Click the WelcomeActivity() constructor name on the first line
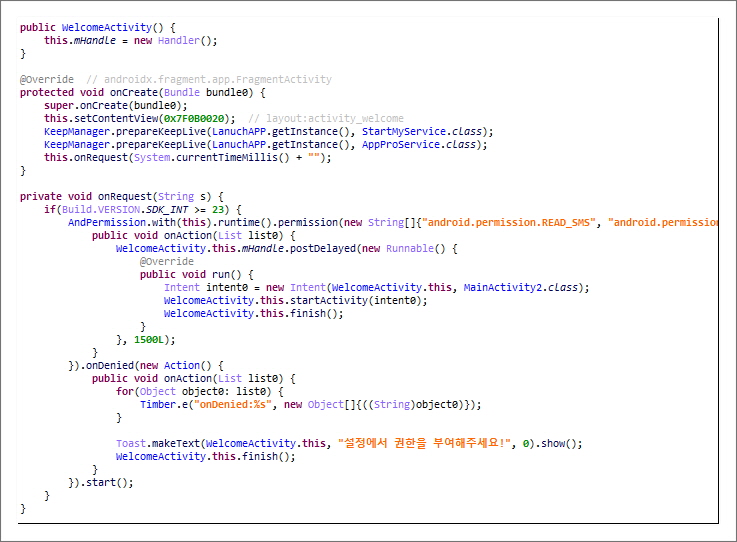Screen dimensions: 737x542 (x=112, y=27)
